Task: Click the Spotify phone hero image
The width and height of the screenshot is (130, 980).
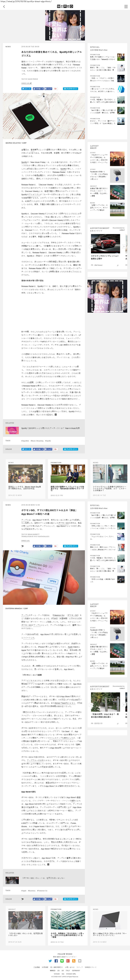Action: click(44, 116)
